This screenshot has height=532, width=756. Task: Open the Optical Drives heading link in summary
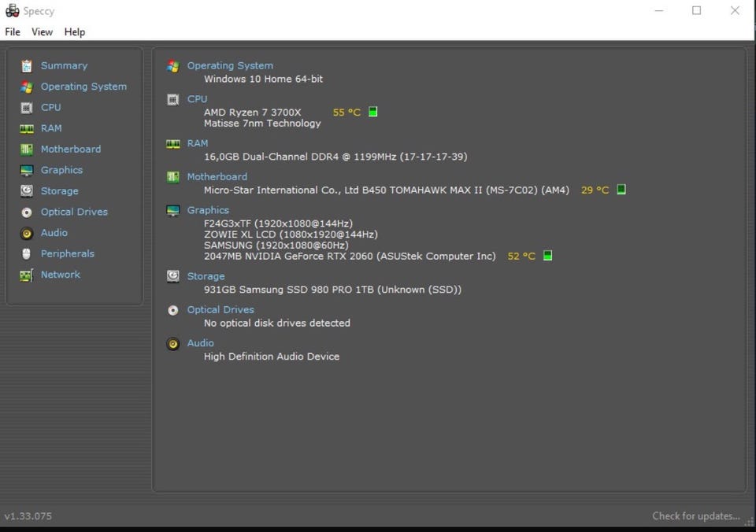pos(220,310)
